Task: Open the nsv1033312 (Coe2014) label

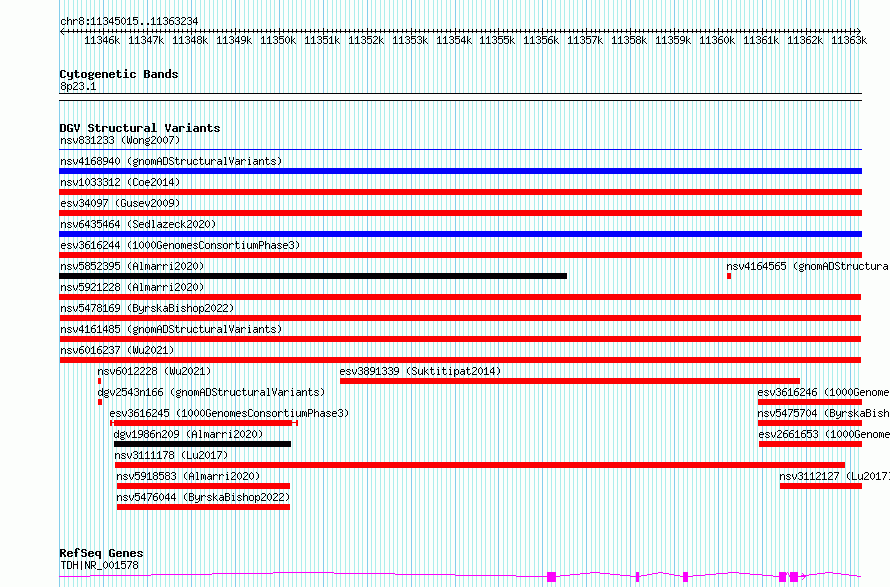Action: [x=120, y=182]
